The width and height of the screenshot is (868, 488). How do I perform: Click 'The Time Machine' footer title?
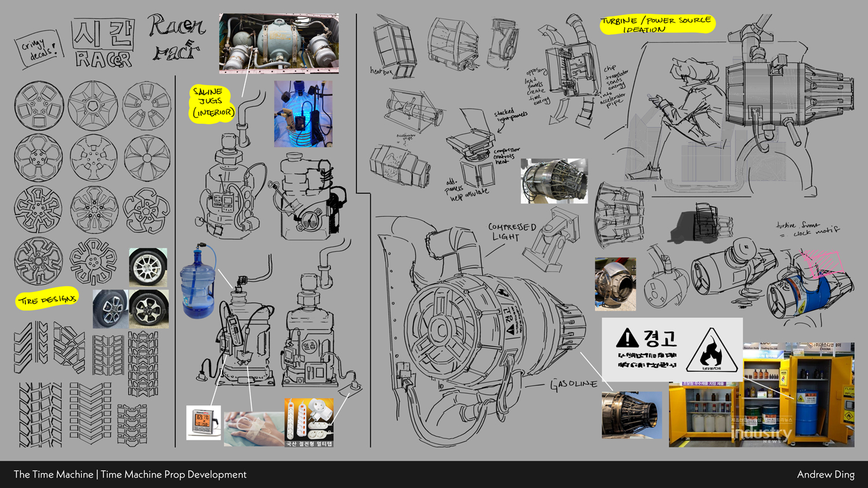pyautogui.click(x=53, y=475)
